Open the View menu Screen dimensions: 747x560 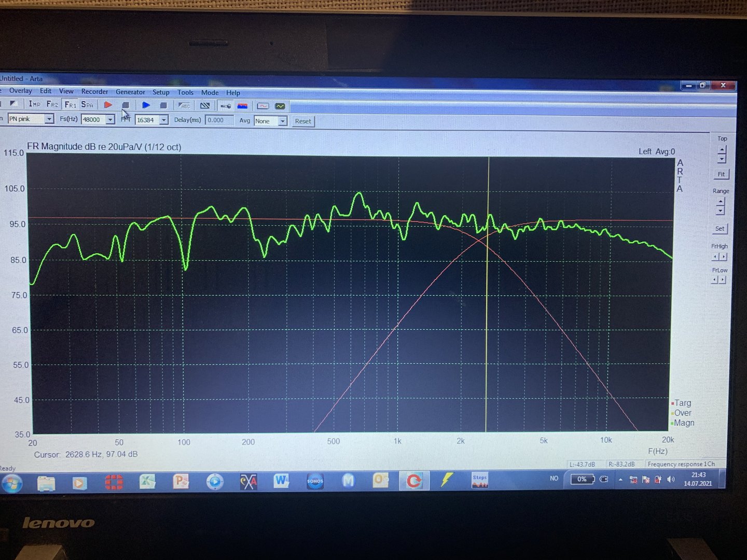coord(66,91)
